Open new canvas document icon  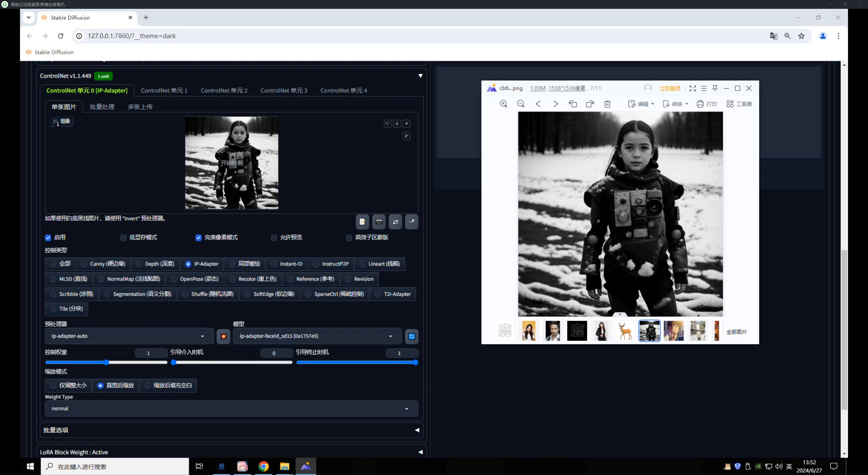[x=362, y=222]
